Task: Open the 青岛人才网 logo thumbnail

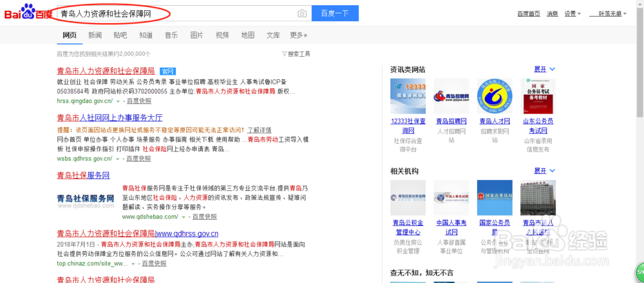Action: pos(495,96)
